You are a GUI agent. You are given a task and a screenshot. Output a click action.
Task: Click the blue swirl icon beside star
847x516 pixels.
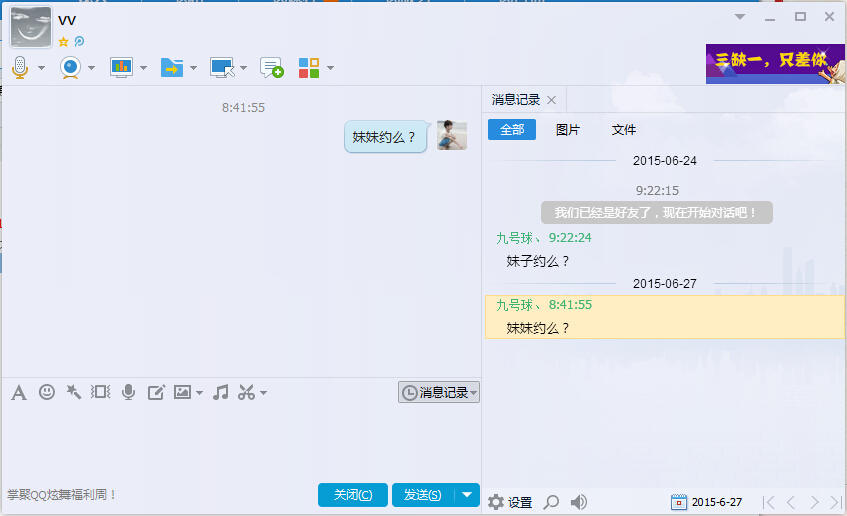(x=79, y=41)
